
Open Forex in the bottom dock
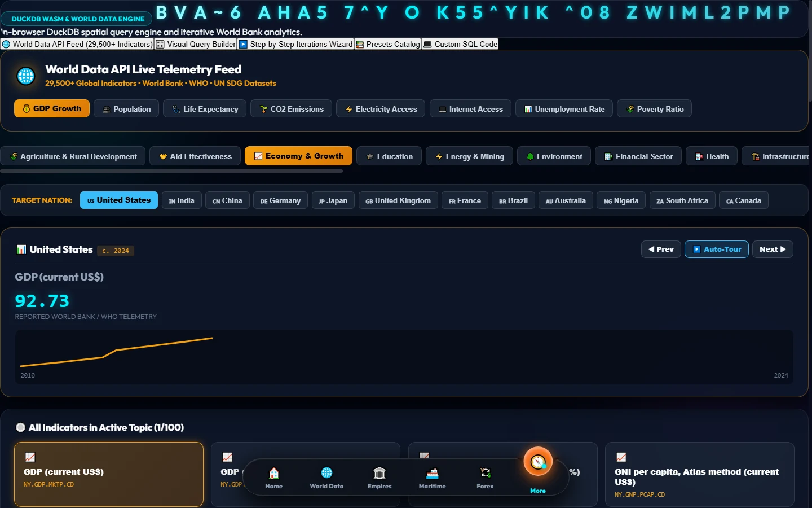[485, 478]
